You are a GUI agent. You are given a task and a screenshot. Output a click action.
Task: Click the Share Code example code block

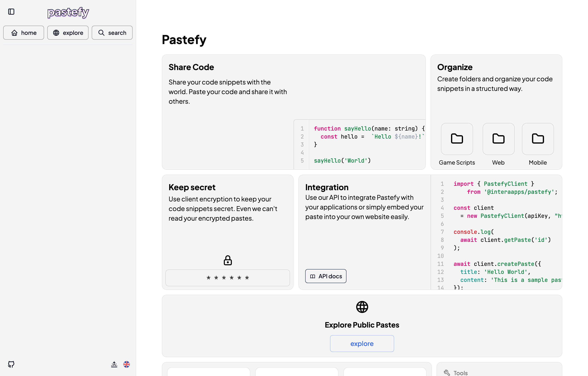pos(359,145)
